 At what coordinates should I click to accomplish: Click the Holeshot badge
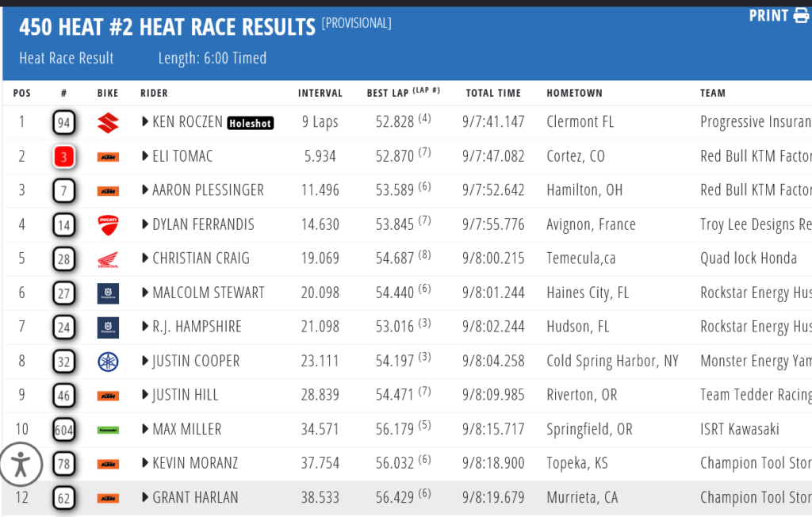pos(251,123)
